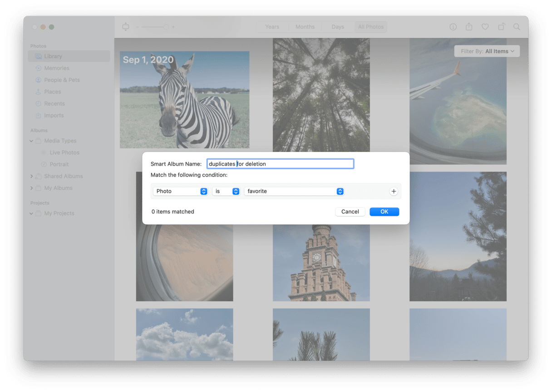552x392 pixels.
Task: Open the Search icon in toolbar
Action: (x=517, y=27)
